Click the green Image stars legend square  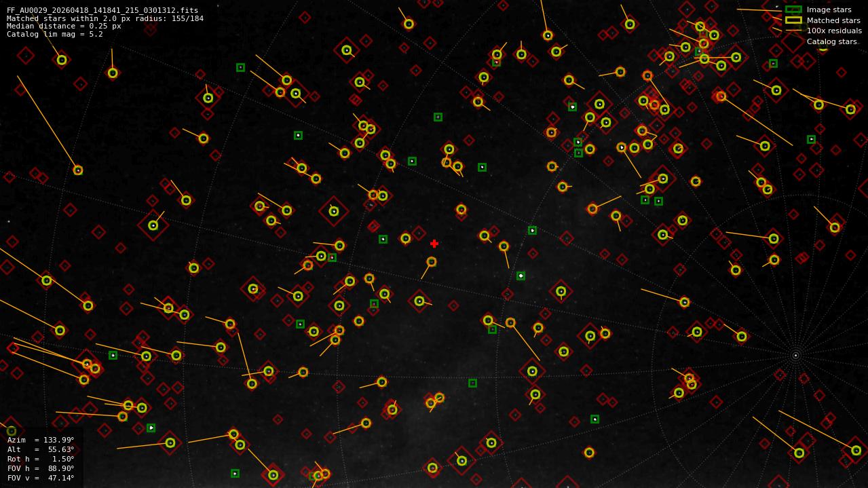[793, 10]
